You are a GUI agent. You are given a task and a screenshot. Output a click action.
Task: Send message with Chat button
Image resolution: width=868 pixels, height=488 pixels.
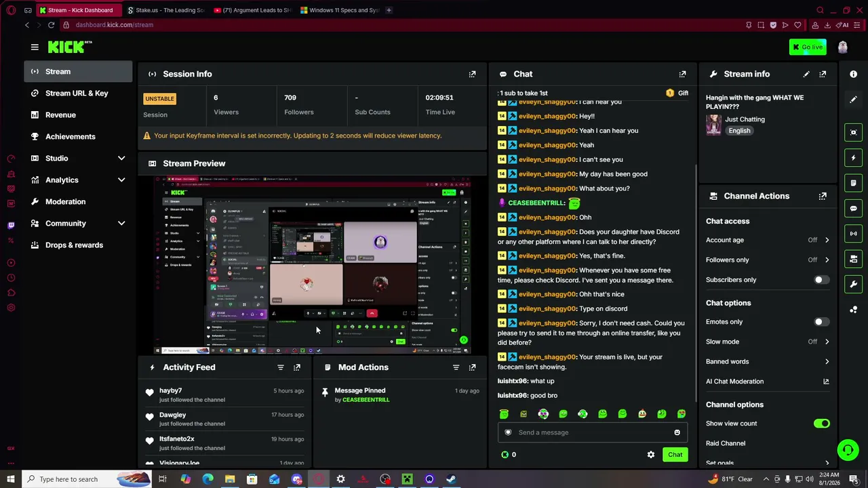675,455
